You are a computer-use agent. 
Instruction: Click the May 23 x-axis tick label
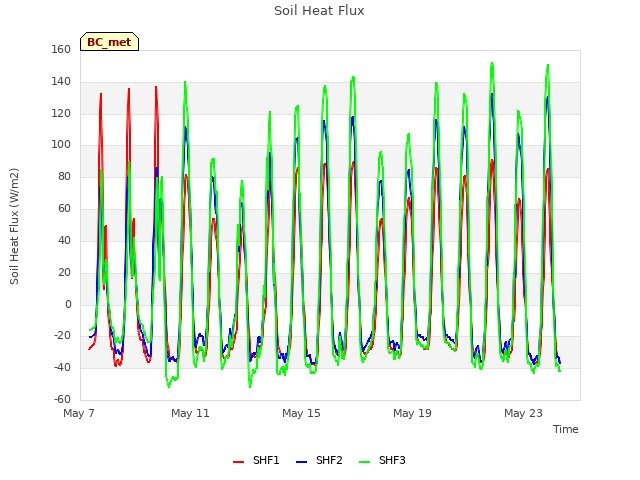click(523, 413)
